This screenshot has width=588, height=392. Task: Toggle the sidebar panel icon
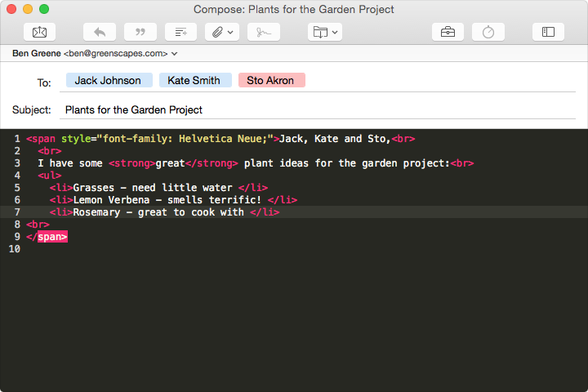pos(548,32)
